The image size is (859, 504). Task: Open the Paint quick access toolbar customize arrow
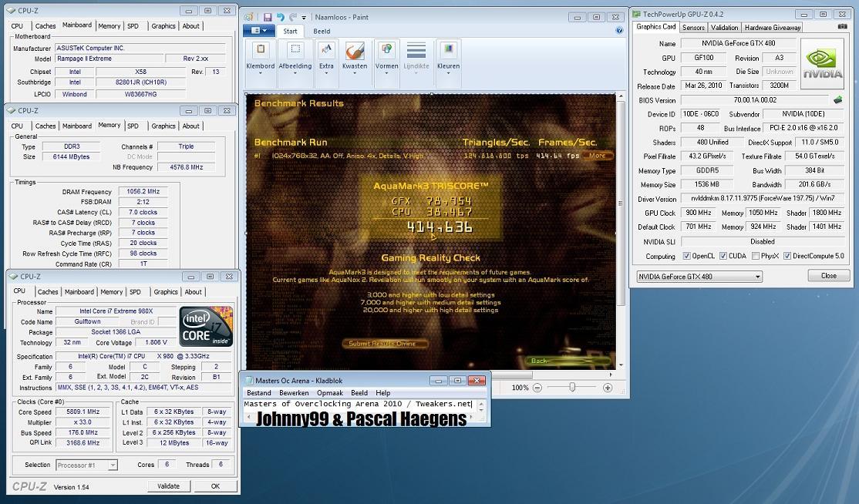[304, 18]
